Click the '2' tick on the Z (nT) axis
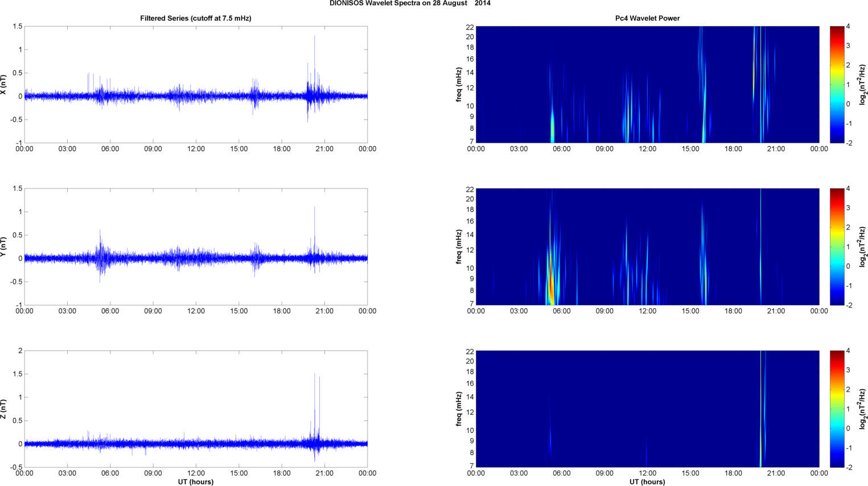The image size is (868, 486). click(x=20, y=351)
